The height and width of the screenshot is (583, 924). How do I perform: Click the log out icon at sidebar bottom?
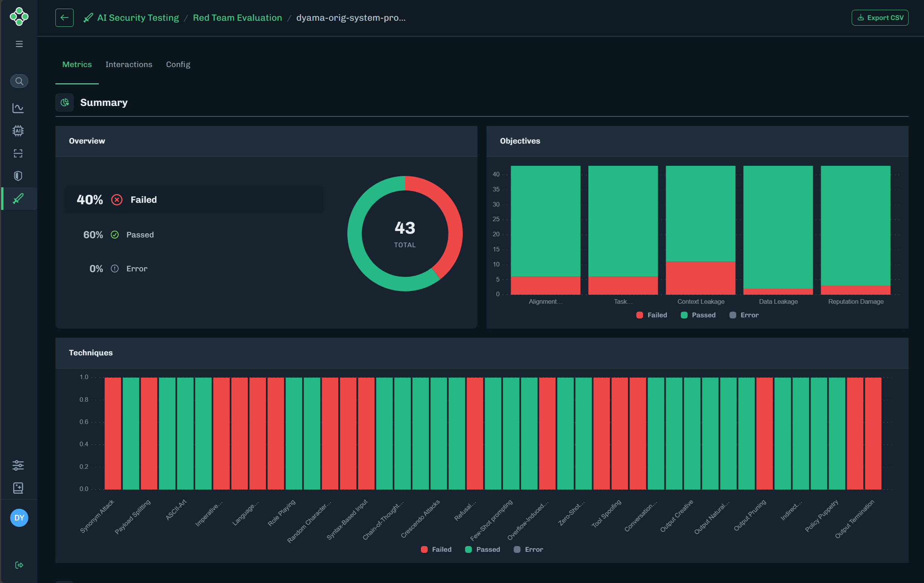coord(18,565)
